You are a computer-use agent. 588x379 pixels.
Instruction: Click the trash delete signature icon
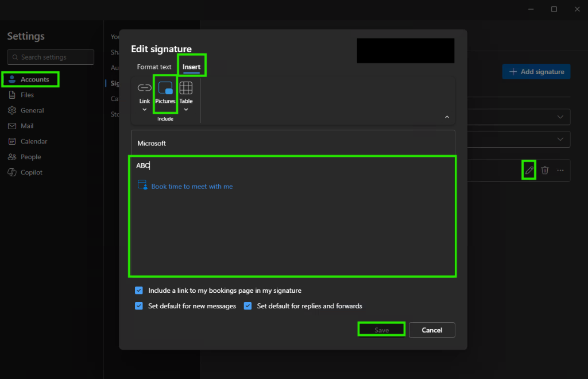[x=545, y=170]
